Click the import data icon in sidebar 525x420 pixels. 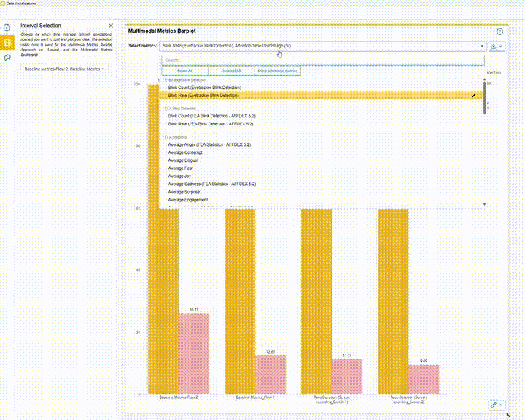tap(7, 28)
